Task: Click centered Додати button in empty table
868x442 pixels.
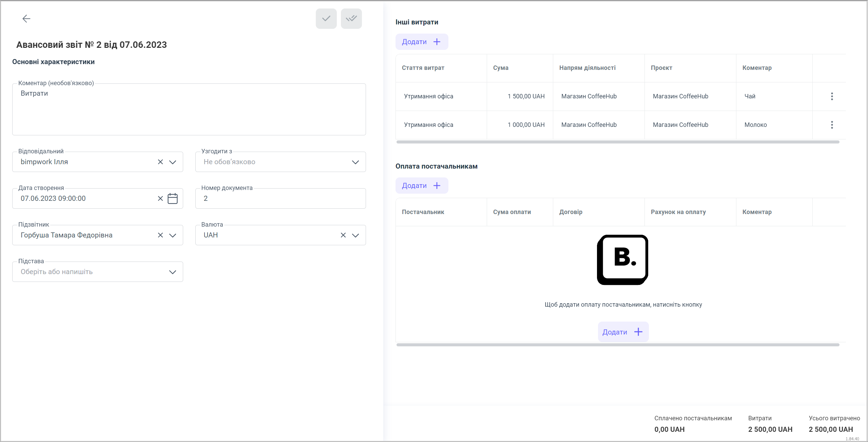Action: click(623, 332)
